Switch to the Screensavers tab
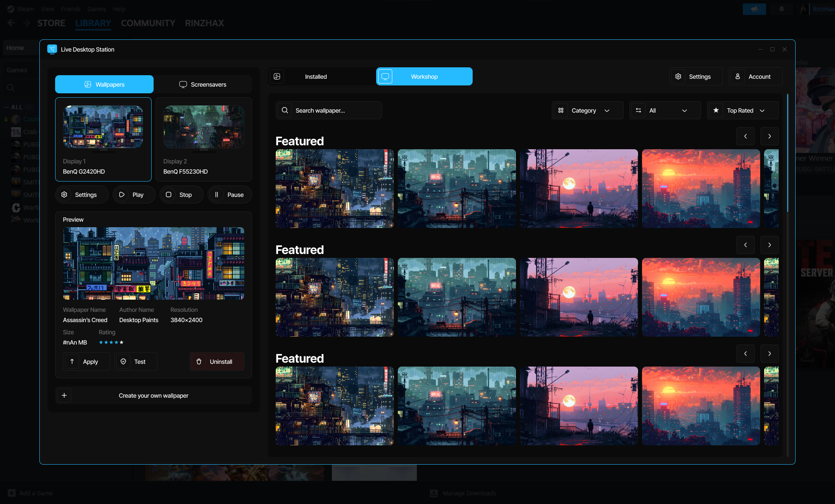This screenshot has height=504, width=835. (203, 84)
